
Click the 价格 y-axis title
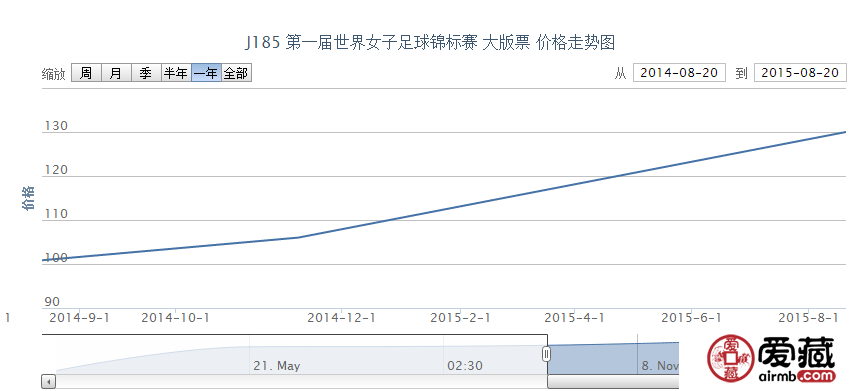click(28, 198)
